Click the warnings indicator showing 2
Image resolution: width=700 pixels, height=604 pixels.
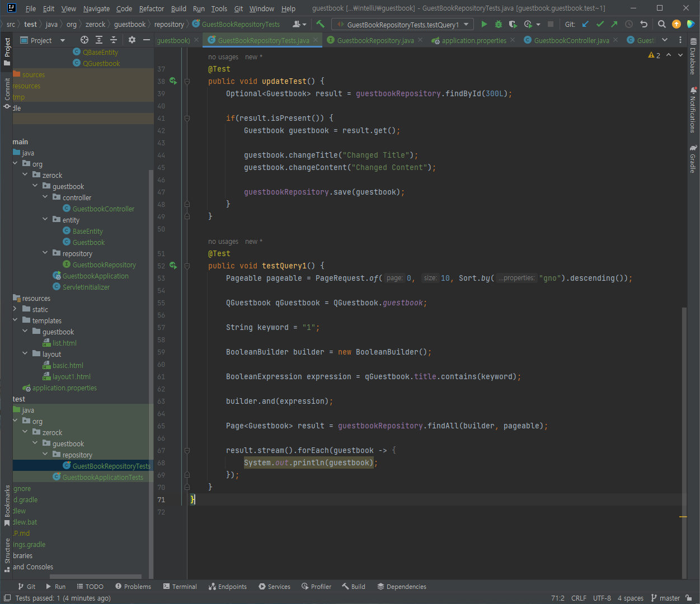[654, 55]
